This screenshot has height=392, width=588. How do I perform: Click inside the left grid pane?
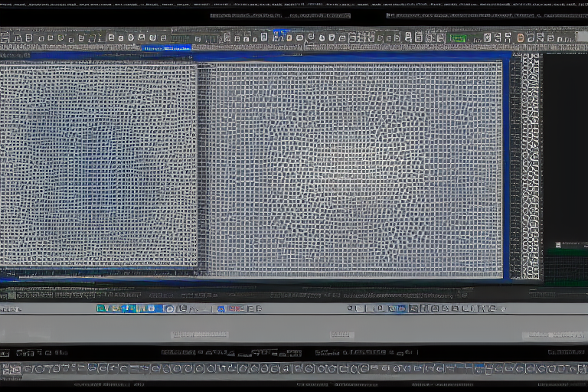(x=98, y=165)
